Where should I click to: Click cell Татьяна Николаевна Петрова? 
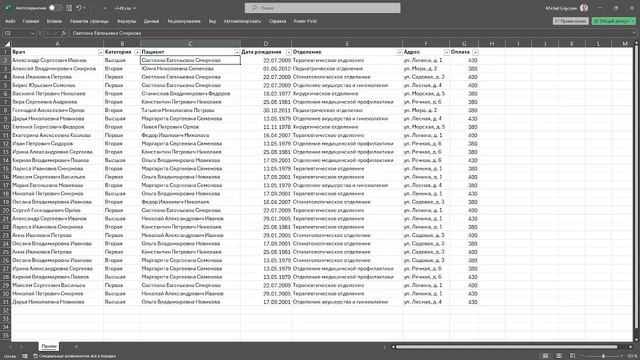[x=190, y=110]
